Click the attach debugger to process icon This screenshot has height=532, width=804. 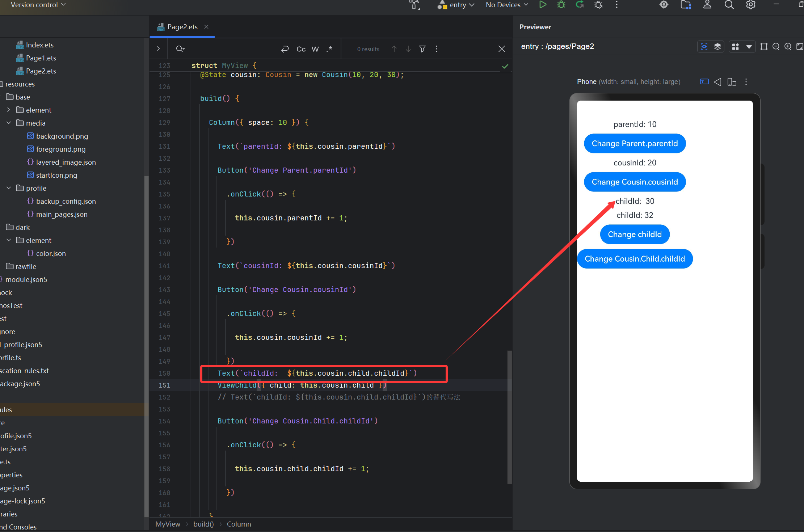tap(598, 5)
